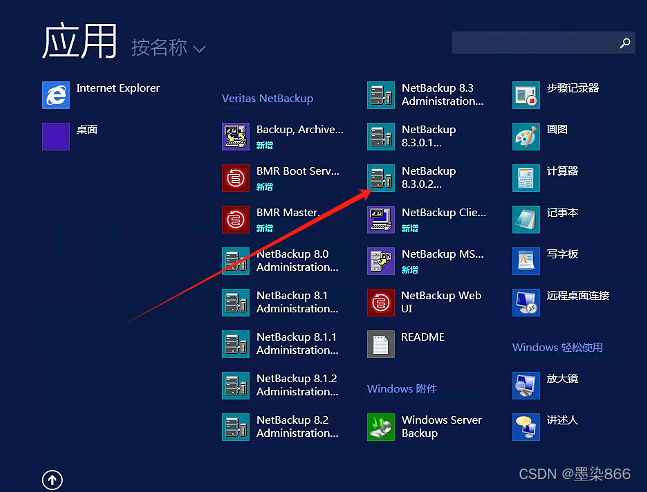Open the BMR Boot Server icon
Image resolution: width=647 pixels, height=492 pixels.
pyautogui.click(x=236, y=178)
